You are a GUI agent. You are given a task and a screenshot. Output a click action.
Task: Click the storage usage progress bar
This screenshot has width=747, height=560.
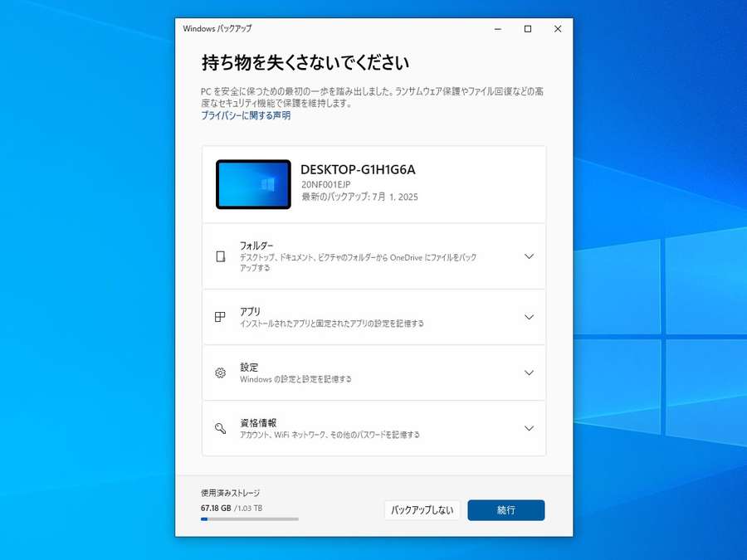[250, 519]
